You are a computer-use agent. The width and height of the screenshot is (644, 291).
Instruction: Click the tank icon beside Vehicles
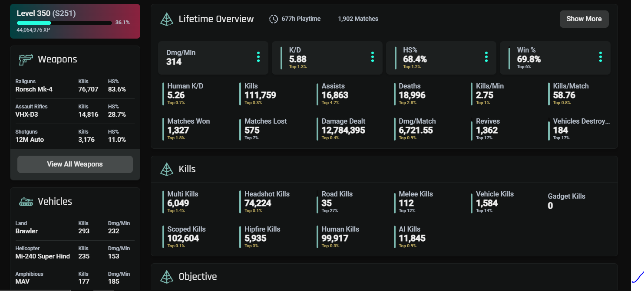[26, 202]
